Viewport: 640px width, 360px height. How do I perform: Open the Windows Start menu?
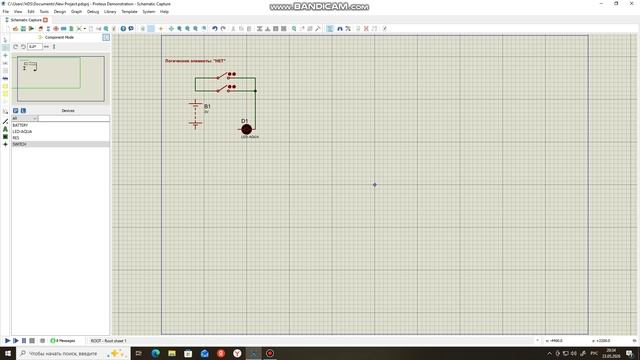8,353
